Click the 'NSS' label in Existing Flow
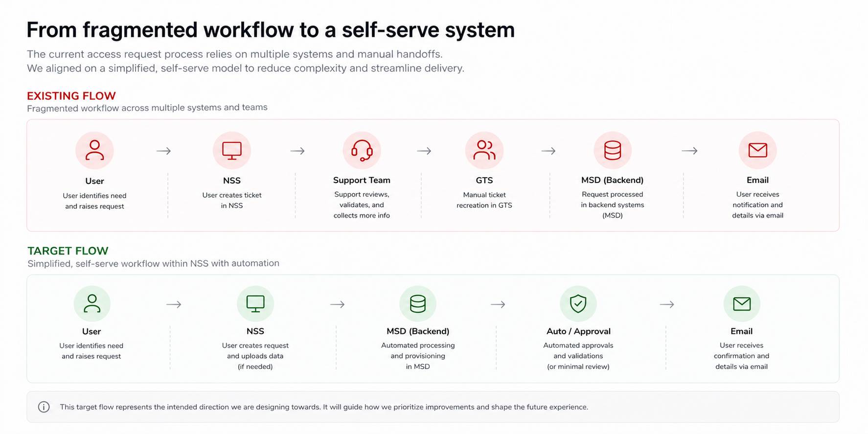Image resolution: width=868 pixels, height=434 pixels. pos(232,181)
